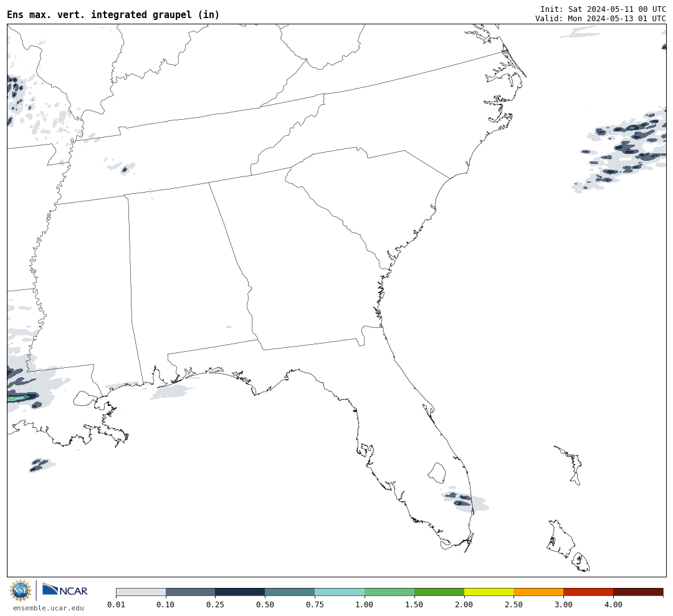
Task: Click the above-4.00 dark brown swatch
Action: coord(638,592)
